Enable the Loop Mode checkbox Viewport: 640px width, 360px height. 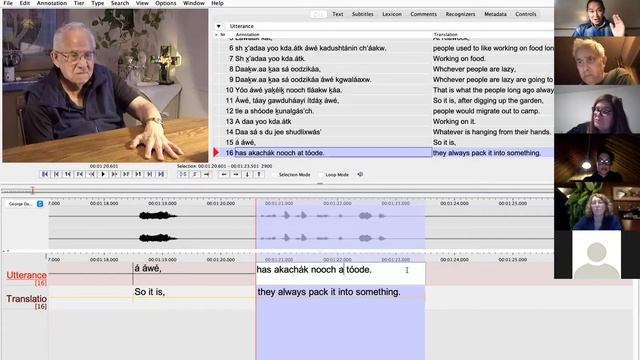coord(321,175)
